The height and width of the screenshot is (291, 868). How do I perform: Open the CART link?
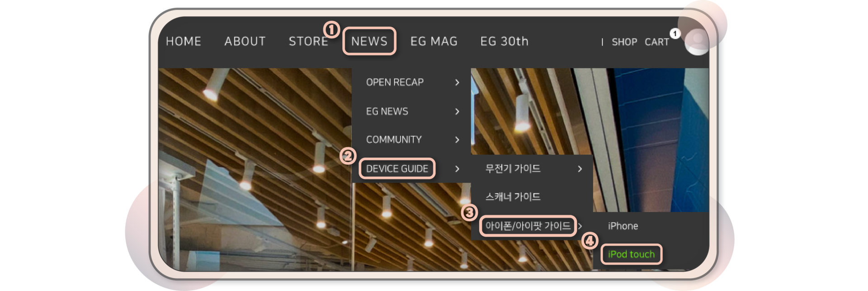click(x=657, y=42)
